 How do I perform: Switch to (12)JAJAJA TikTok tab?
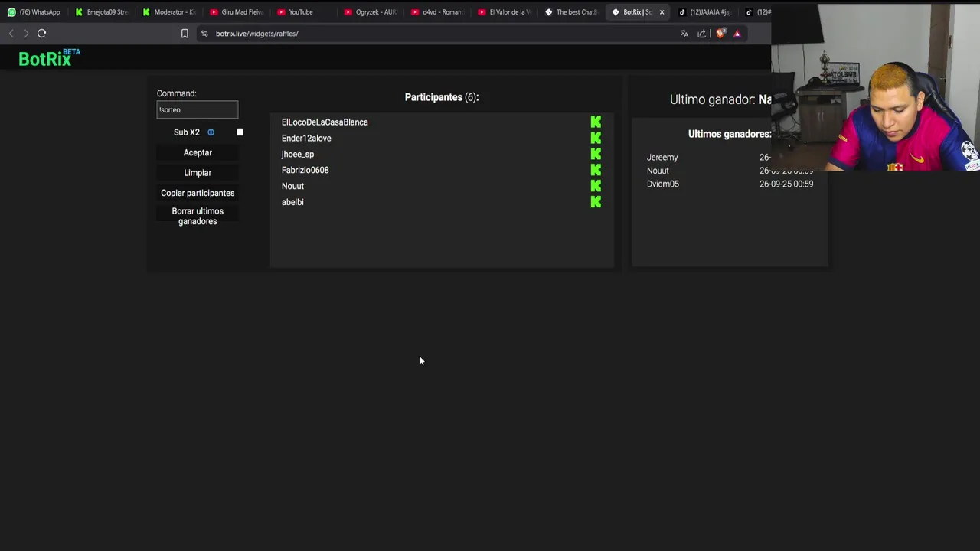click(x=705, y=12)
